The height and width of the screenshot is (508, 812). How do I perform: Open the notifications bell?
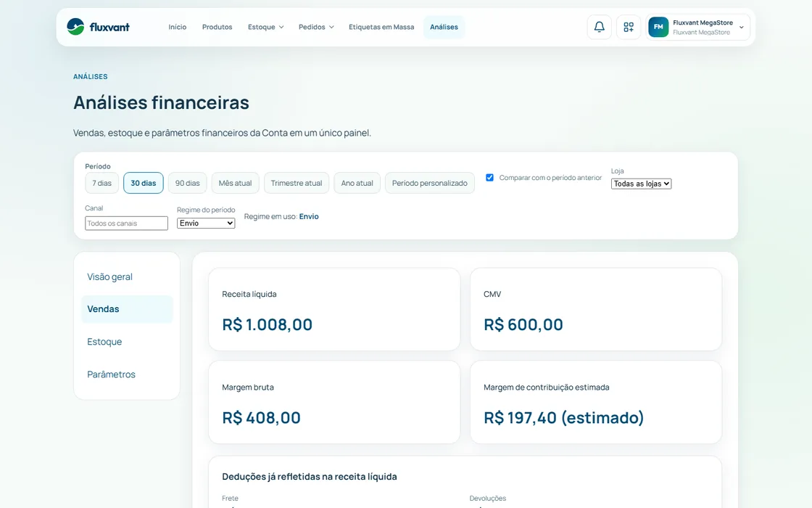[599, 27]
